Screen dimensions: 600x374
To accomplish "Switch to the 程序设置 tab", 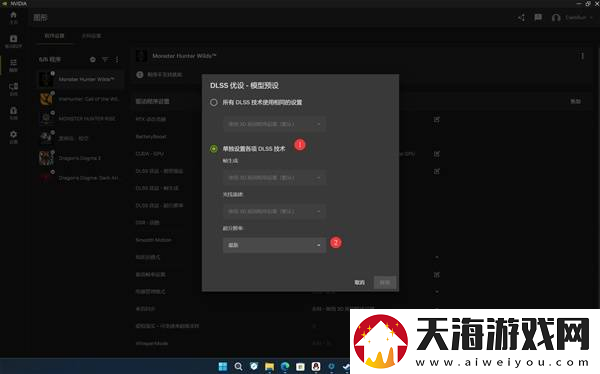I will [x=54, y=36].
